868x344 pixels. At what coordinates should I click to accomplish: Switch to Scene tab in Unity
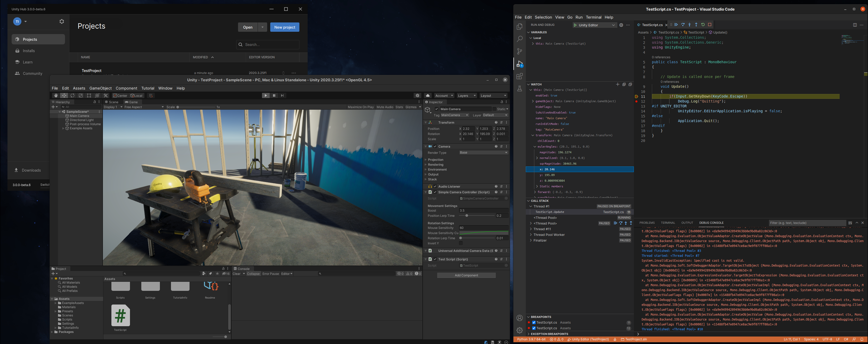(x=112, y=102)
